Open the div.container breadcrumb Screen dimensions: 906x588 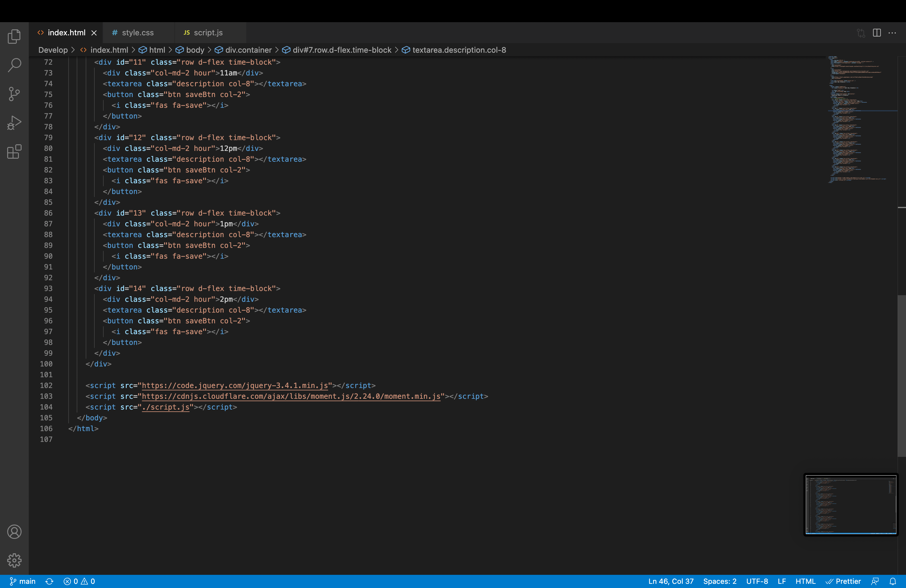(243, 50)
